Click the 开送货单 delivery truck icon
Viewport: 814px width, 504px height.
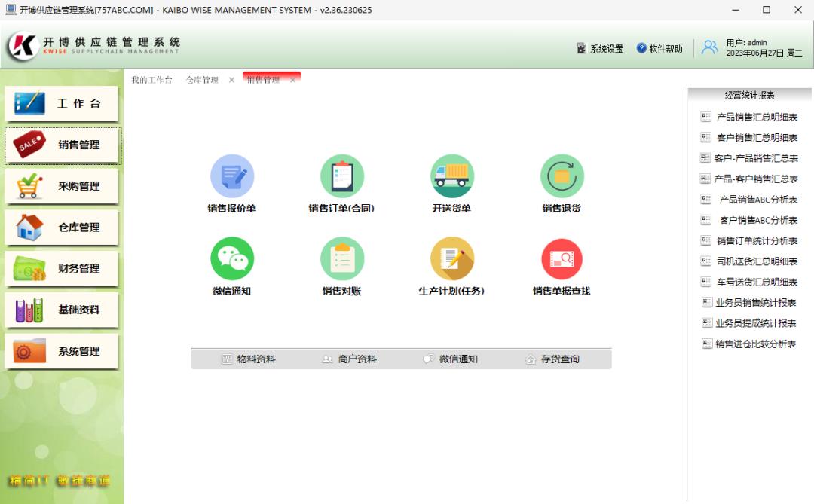[452, 176]
